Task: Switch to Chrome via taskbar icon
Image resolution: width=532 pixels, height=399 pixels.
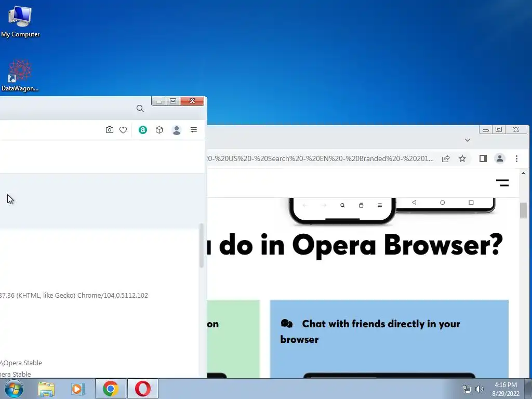Action: (111, 389)
